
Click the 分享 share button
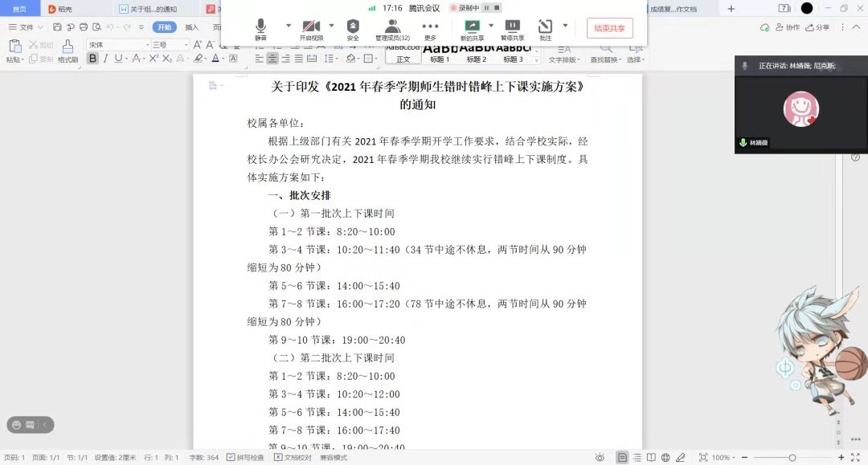[x=818, y=27]
